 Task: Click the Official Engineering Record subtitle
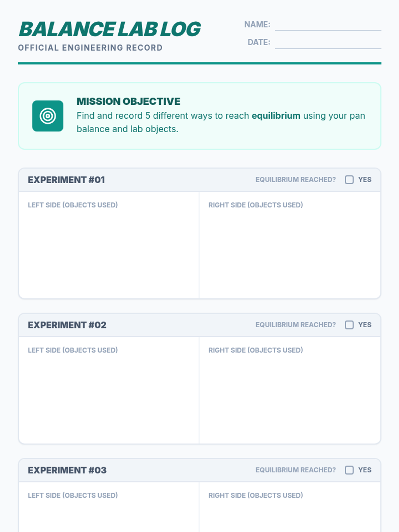click(90, 48)
